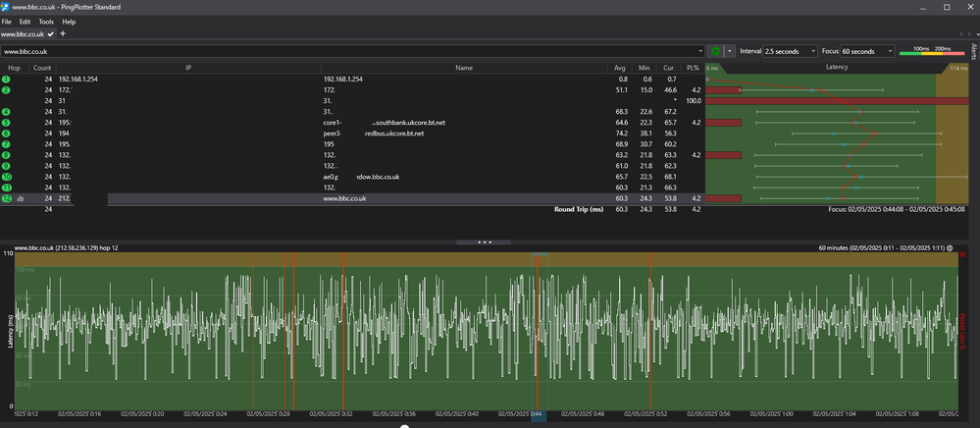
Task: Add a new target tab with plus icon
Action: (63, 33)
